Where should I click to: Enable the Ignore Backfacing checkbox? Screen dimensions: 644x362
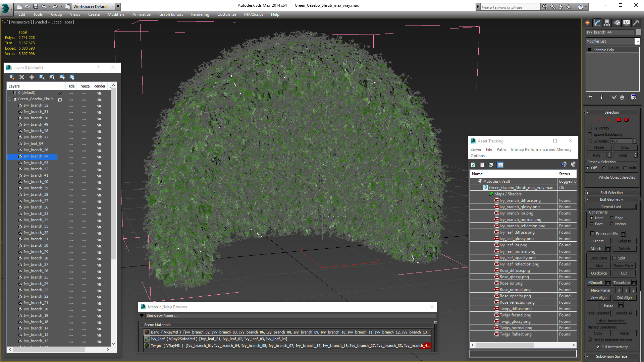click(x=590, y=134)
